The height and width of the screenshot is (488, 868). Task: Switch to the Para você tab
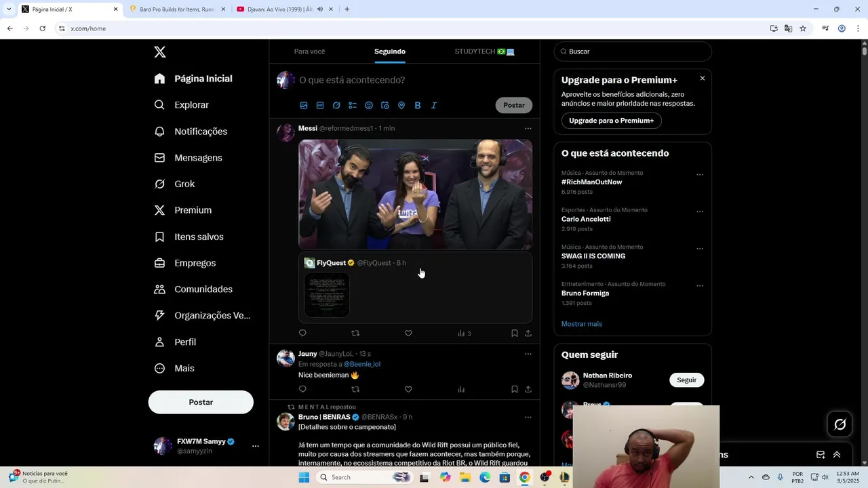click(309, 52)
